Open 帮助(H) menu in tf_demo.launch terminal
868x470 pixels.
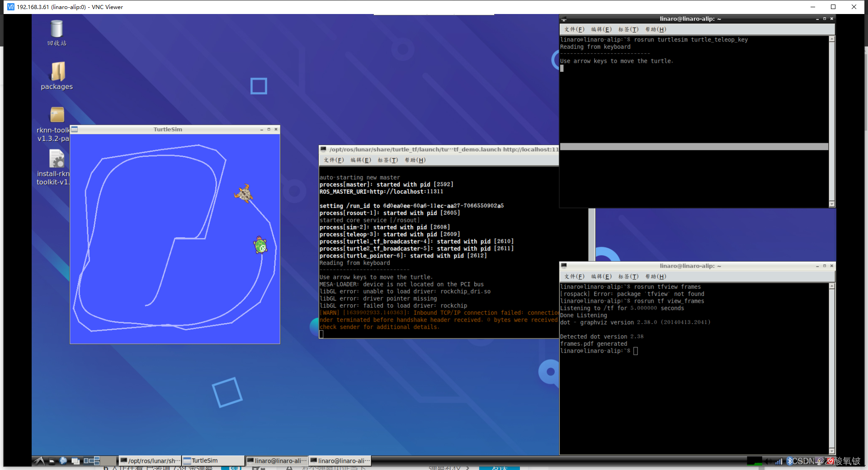[x=415, y=160]
